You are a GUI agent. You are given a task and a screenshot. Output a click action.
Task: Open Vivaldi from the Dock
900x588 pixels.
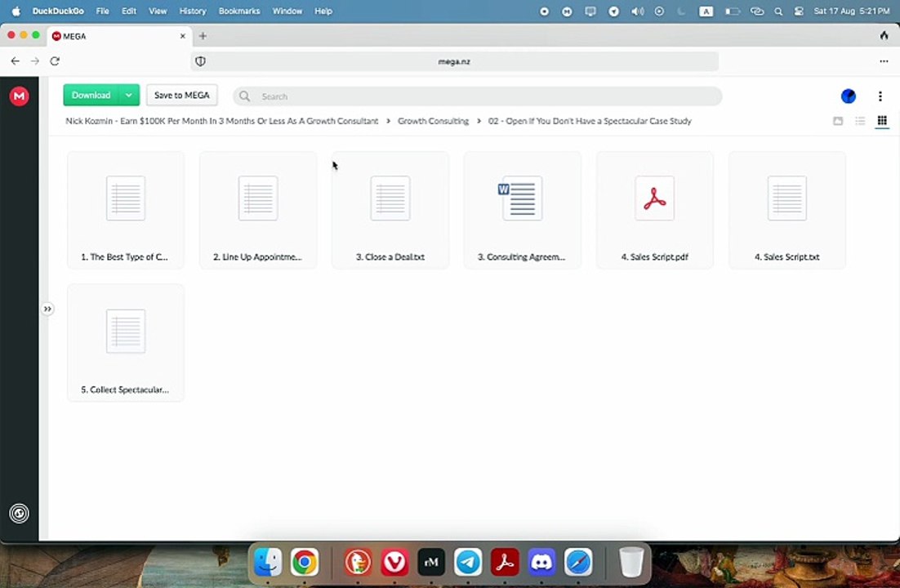395,562
